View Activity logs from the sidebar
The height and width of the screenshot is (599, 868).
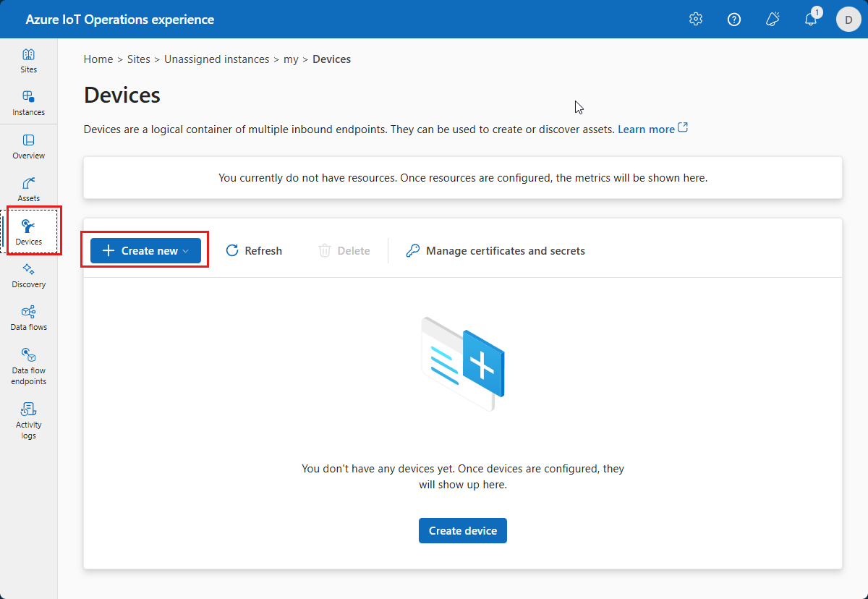pos(28,420)
